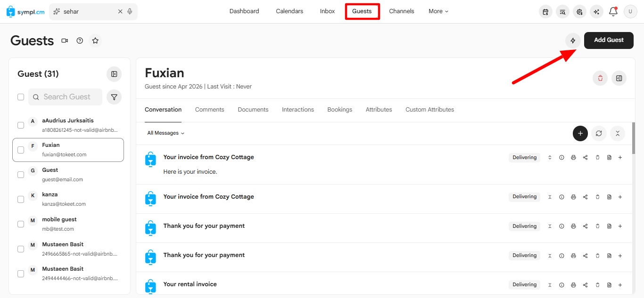Delete guest Fuxian with red trash icon
644x298 pixels.
tap(600, 78)
